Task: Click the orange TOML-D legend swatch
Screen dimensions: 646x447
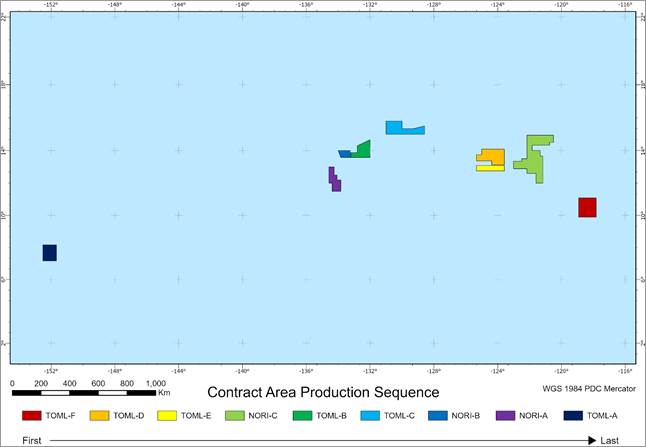Action: 100,415
